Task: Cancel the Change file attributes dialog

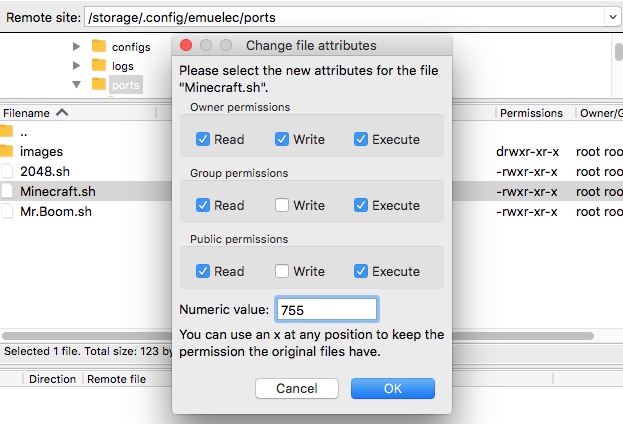Action: tap(297, 388)
